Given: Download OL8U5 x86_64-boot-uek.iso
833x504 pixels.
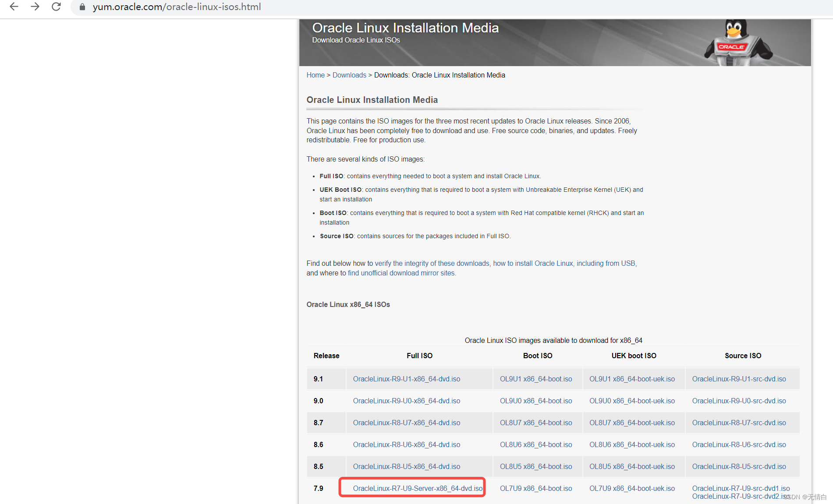Looking at the screenshot, I should (632, 466).
